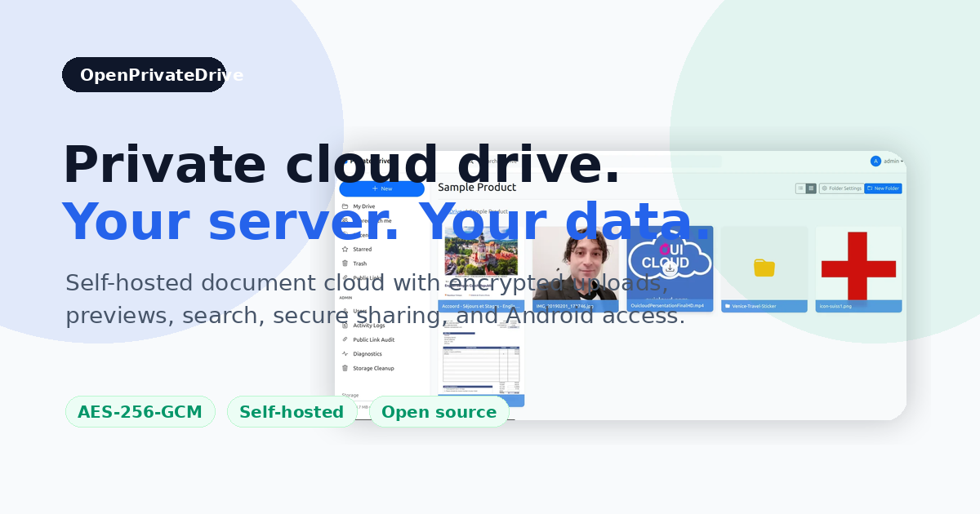Click the Open source pill
The height and width of the screenshot is (514, 980).
point(439,412)
